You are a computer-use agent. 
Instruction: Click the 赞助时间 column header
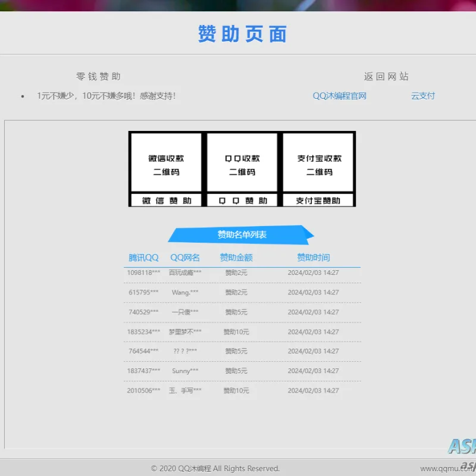[x=314, y=258]
